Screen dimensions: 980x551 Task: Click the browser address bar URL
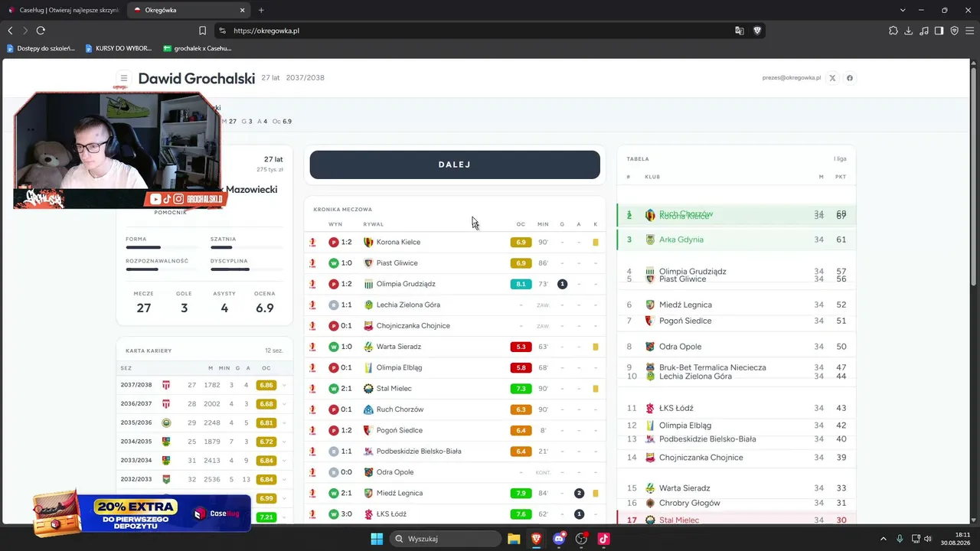point(266,31)
